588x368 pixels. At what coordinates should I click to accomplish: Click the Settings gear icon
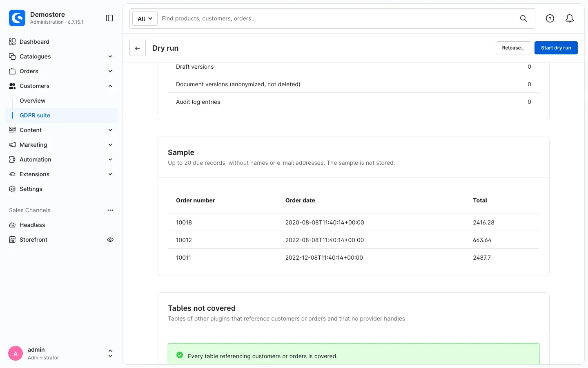point(12,189)
